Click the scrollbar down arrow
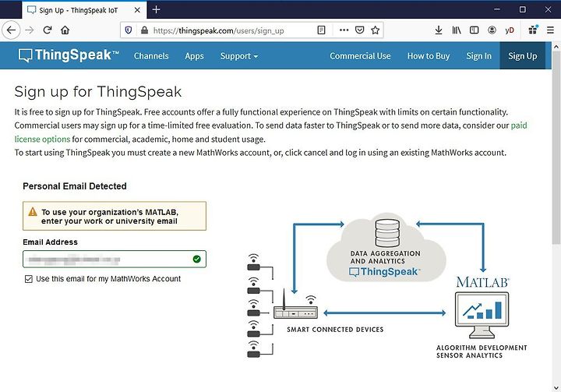Viewport: 561px width, 392px height. [556, 387]
